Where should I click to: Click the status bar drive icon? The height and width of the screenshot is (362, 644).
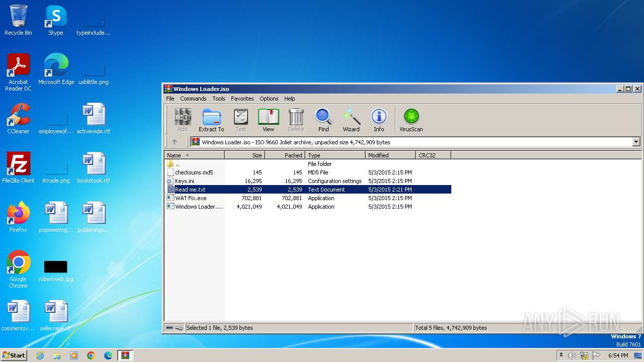170,328
